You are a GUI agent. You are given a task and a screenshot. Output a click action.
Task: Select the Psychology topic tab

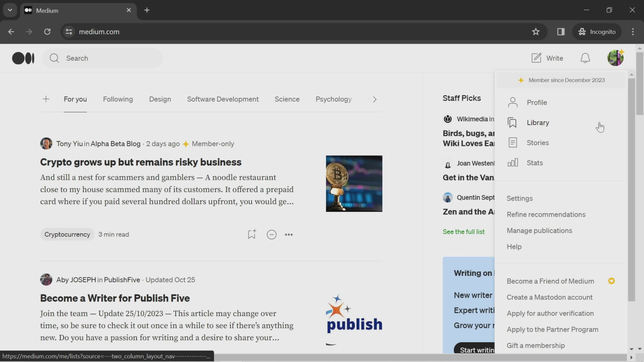click(x=334, y=99)
